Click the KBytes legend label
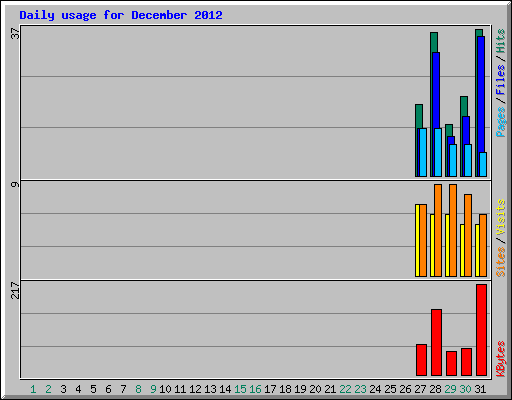This screenshot has height=400, width=512. click(x=500, y=359)
